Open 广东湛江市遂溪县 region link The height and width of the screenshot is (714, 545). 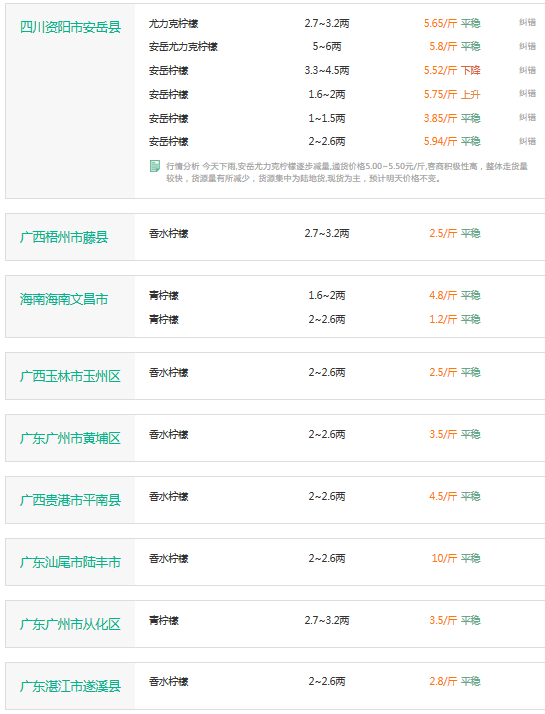[x=71, y=686]
